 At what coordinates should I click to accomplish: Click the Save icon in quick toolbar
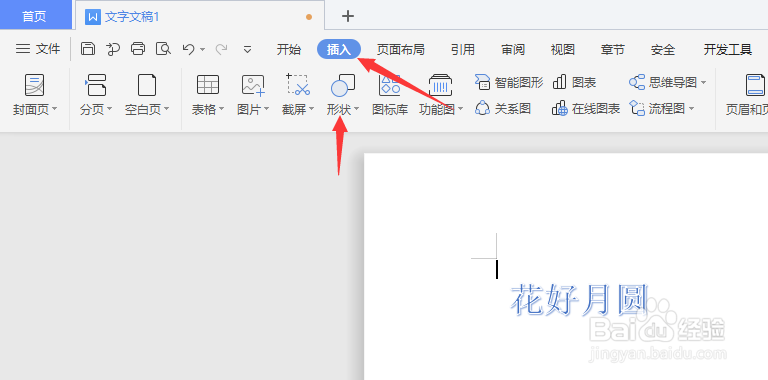pos(88,48)
